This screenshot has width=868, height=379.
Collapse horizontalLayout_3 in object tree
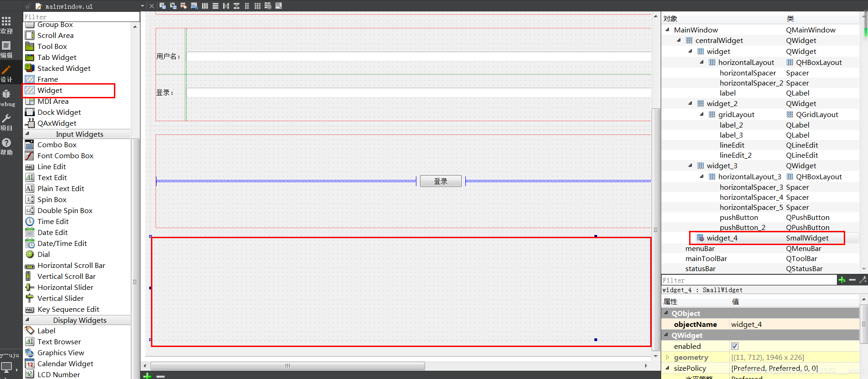(x=701, y=176)
